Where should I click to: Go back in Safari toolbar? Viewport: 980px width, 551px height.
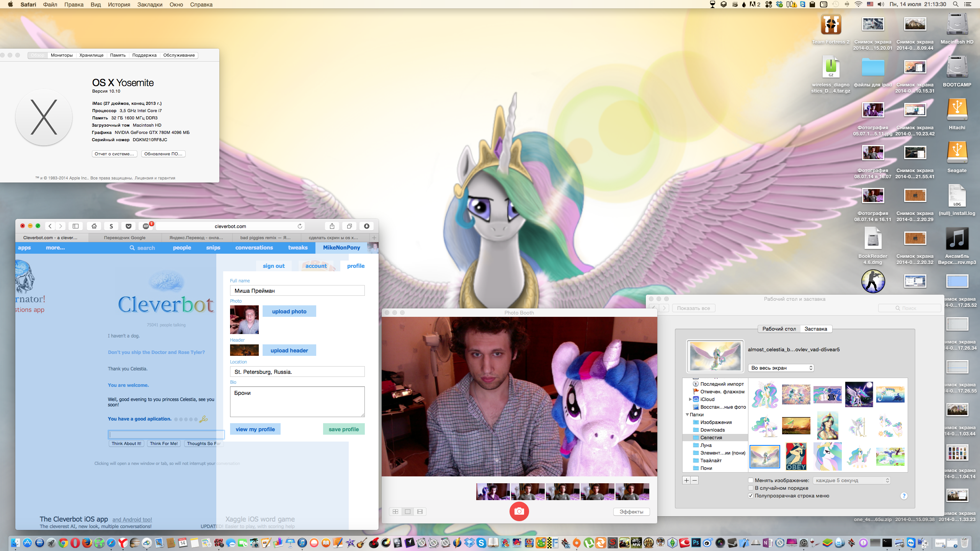tap(50, 226)
